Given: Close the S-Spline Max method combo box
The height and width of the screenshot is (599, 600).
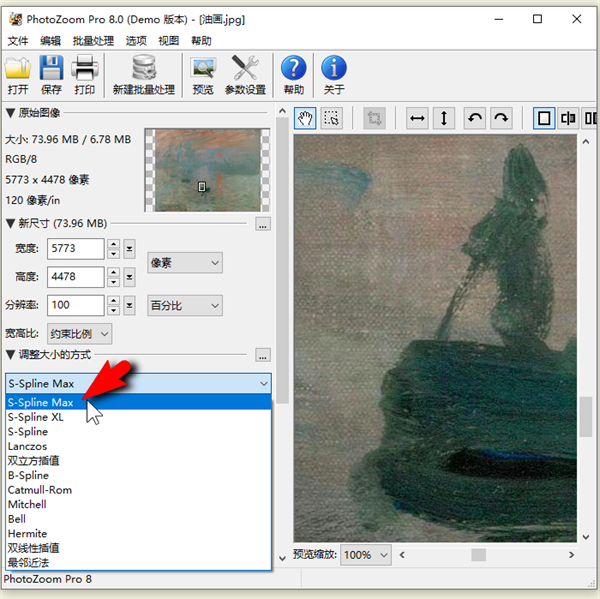Looking at the screenshot, I should click(138, 384).
